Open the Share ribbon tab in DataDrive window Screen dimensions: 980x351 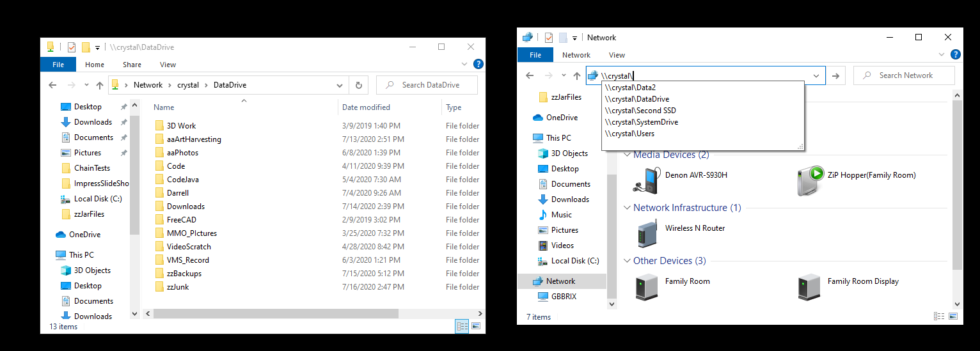[x=132, y=65]
